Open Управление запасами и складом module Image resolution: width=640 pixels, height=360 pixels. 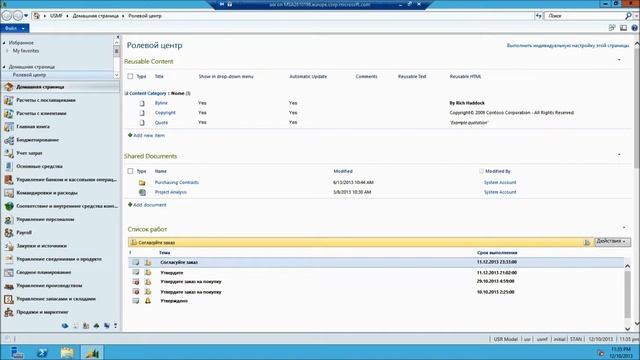click(x=56, y=299)
